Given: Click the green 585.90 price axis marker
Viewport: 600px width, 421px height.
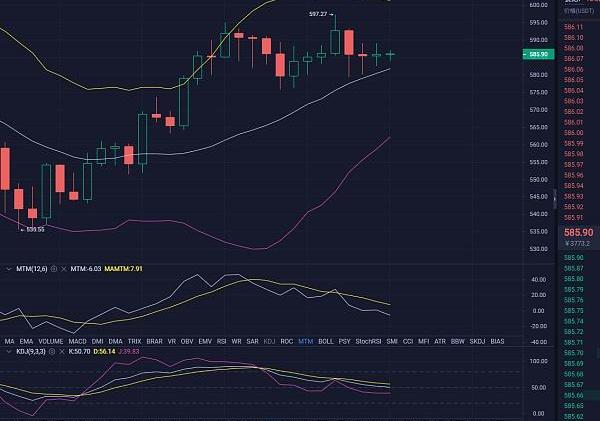Looking at the screenshot, I should point(539,54).
